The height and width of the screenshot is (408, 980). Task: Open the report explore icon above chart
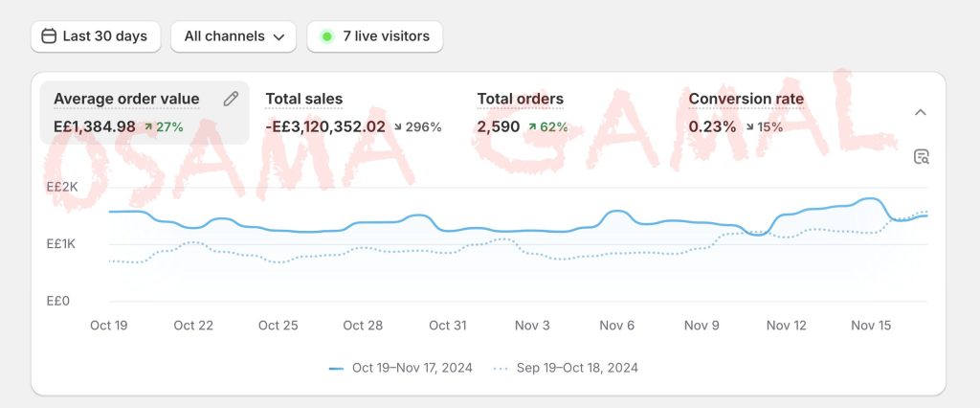point(922,157)
